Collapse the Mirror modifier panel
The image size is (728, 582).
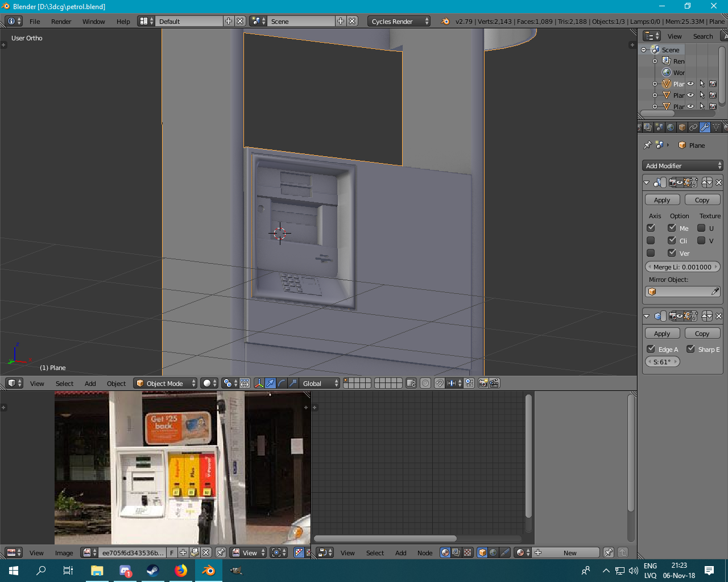pyautogui.click(x=647, y=182)
